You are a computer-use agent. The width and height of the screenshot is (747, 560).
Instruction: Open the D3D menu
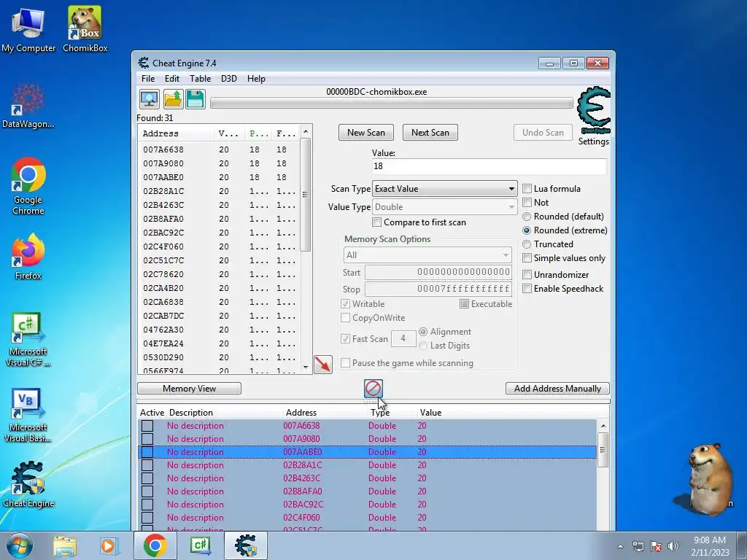point(228,79)
